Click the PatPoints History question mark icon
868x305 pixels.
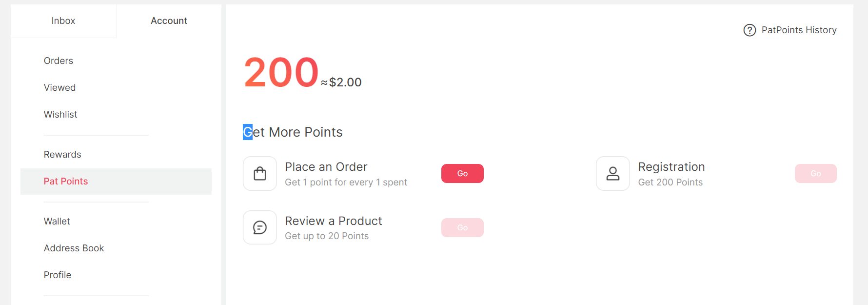tap(750, 30)
